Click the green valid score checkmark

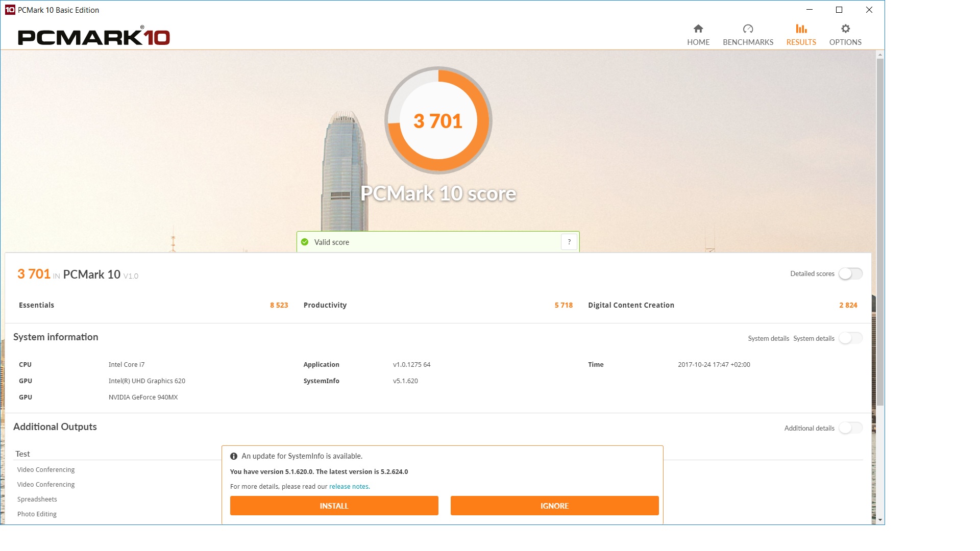click(305, 242)
